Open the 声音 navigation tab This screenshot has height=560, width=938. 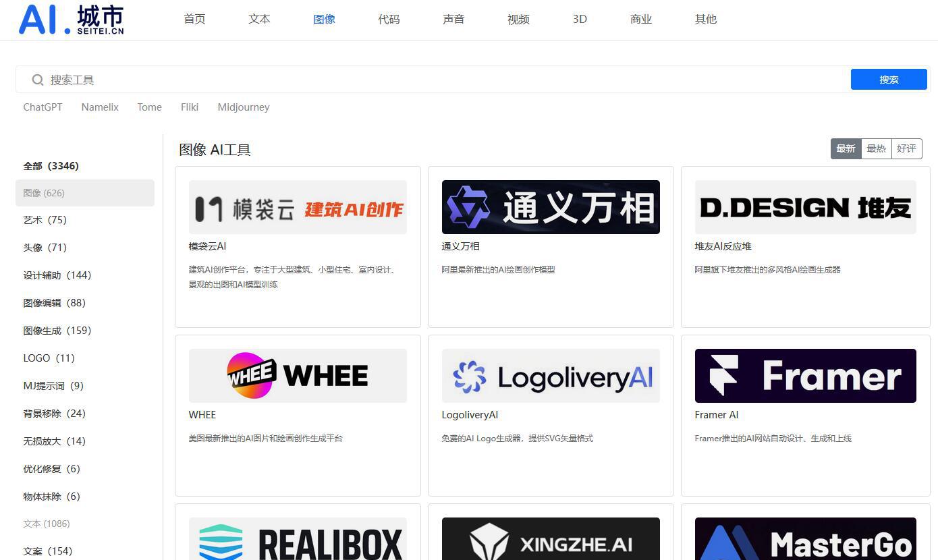pos(453,20)
